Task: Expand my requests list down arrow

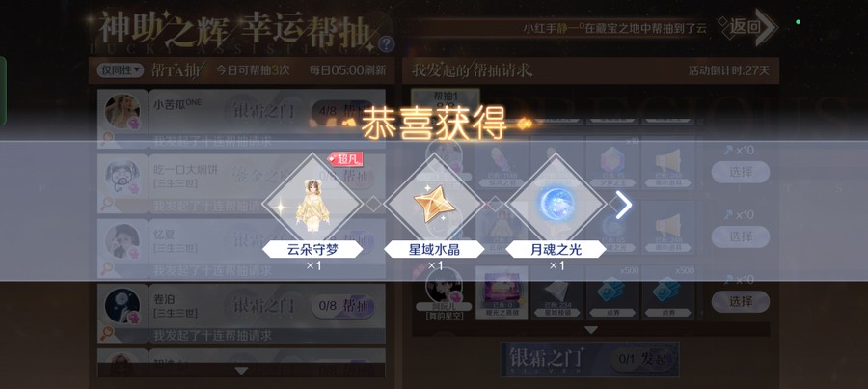Action: pos(591,330)
